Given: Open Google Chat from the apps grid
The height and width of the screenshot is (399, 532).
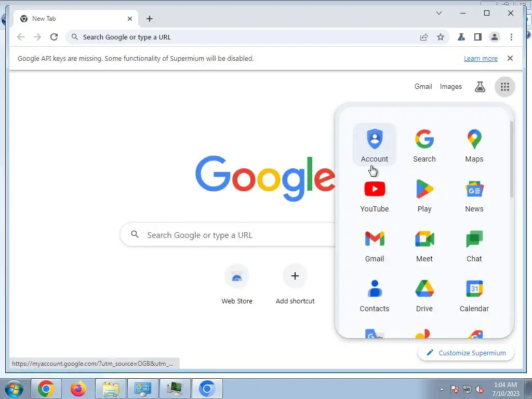Looking at the screenshot, I should tap(474, 245).
